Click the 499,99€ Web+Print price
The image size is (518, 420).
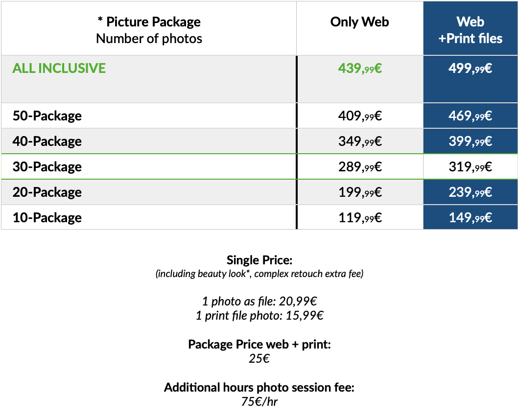470,69
